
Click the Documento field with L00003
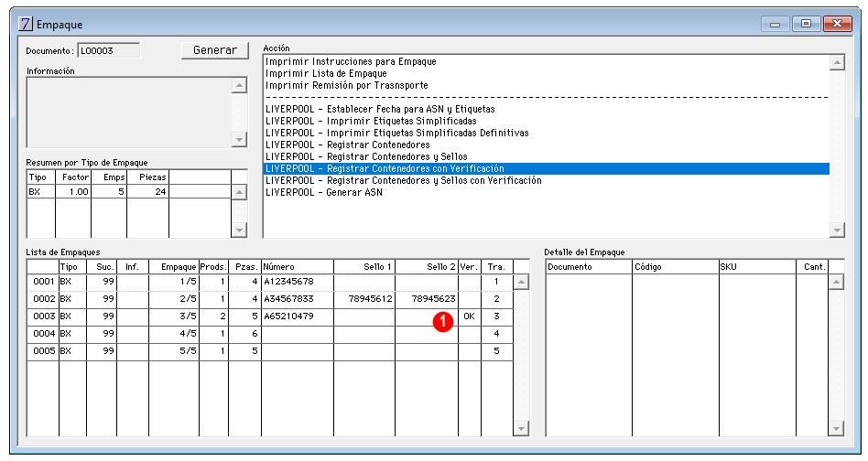108,51
